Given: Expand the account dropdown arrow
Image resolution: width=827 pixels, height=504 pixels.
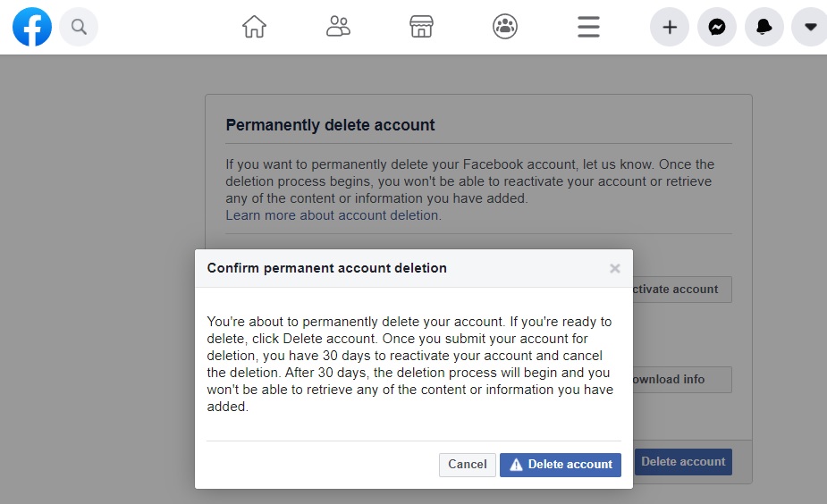Looking at the screenshot, I should point(810,27).
